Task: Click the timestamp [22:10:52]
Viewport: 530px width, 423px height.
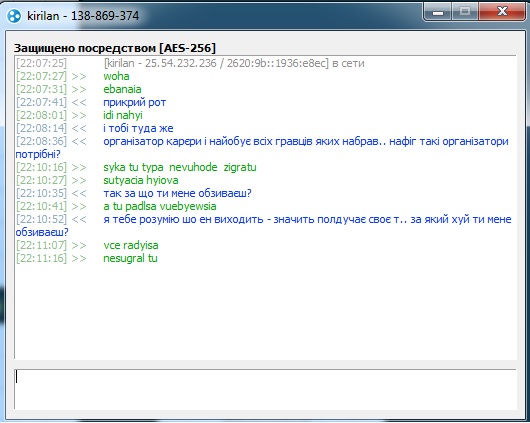Action: [x=42, y=219]
